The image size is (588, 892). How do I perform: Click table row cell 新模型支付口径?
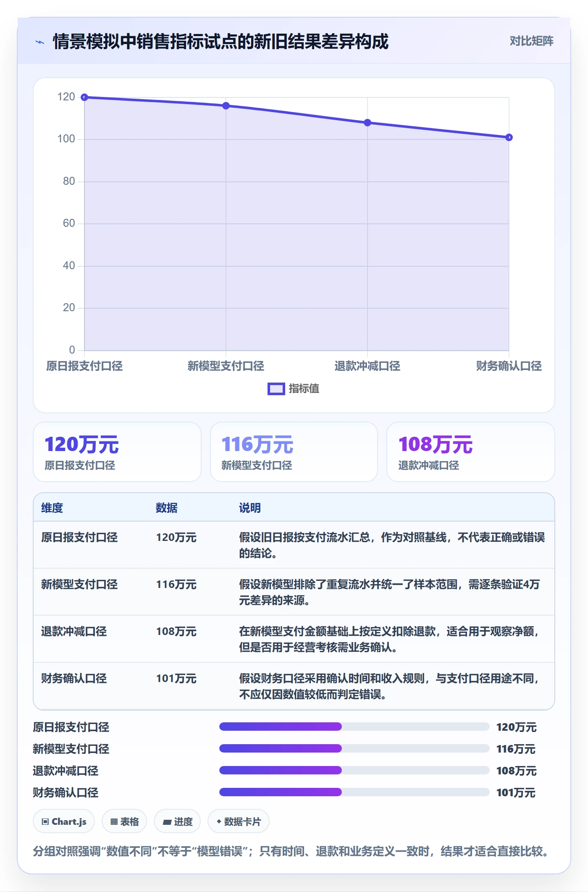(79, 584)
